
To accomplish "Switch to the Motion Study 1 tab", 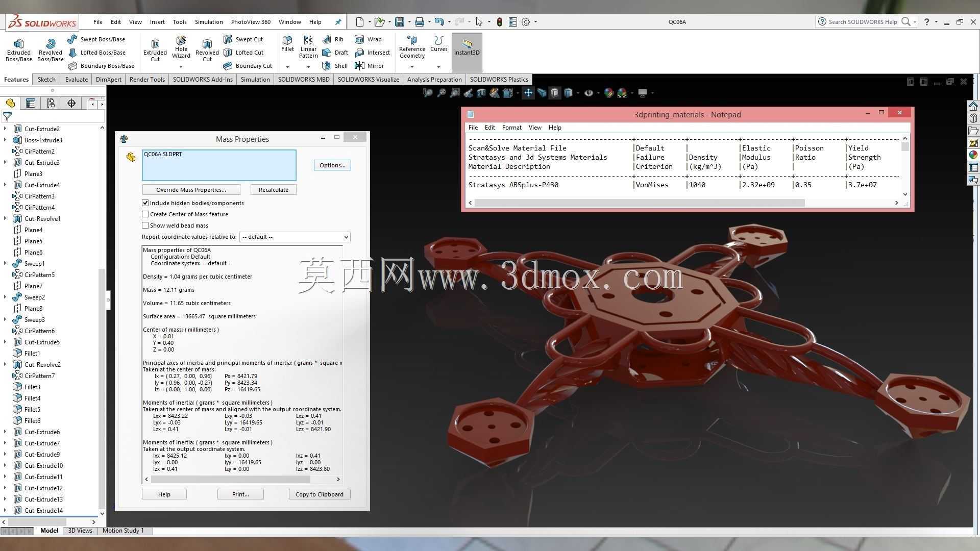I will click(x=123, y=531).
